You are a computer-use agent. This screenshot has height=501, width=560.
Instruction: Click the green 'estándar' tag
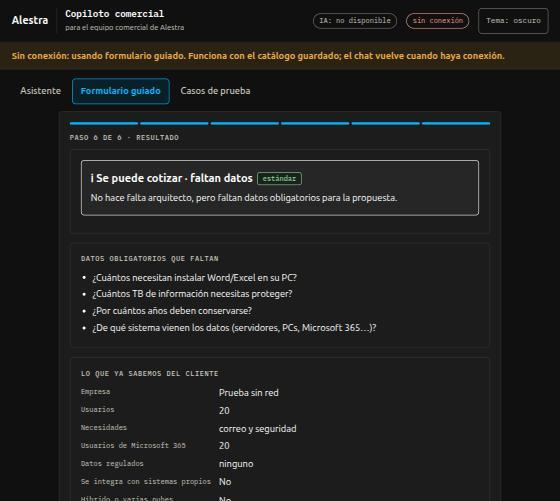279,179
